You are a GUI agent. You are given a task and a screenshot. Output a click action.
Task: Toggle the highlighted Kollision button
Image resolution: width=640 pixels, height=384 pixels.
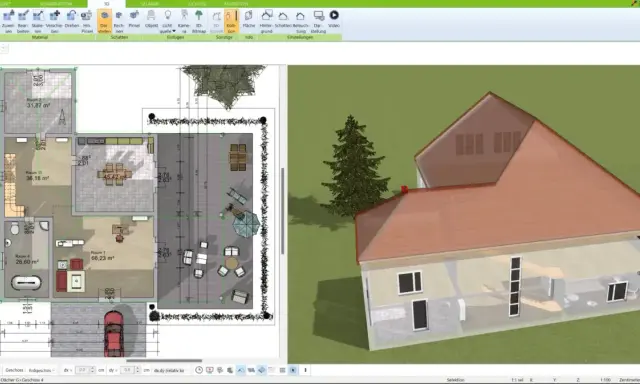click(231, 22)
